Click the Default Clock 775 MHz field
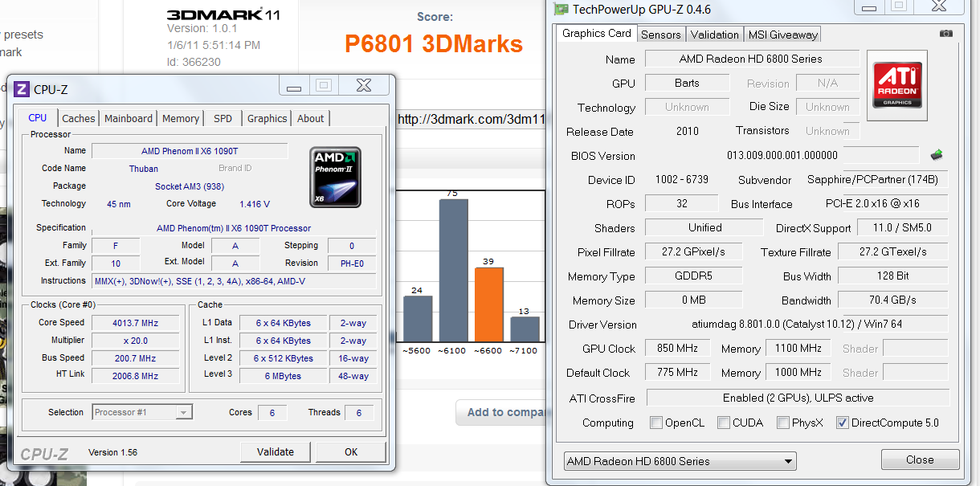 (678, 372)
